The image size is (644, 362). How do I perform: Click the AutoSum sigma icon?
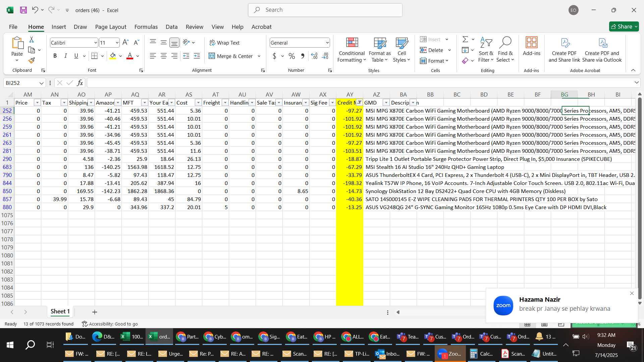[x=465, y=40]
